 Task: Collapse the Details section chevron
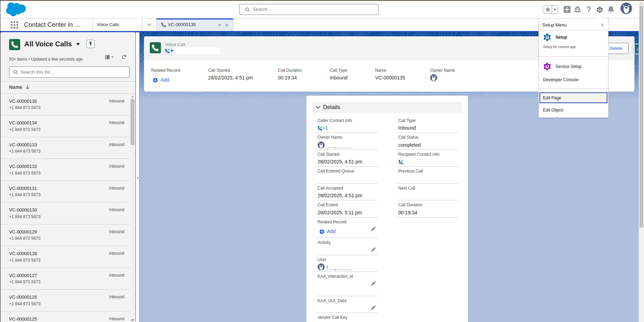(x=318, y=107)
